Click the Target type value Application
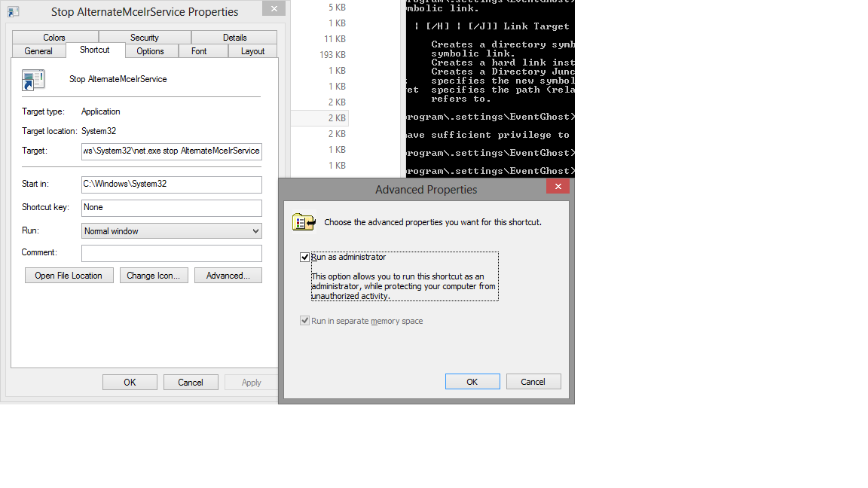The height and width of the screenshot is (488, 868). coord(101,111)
